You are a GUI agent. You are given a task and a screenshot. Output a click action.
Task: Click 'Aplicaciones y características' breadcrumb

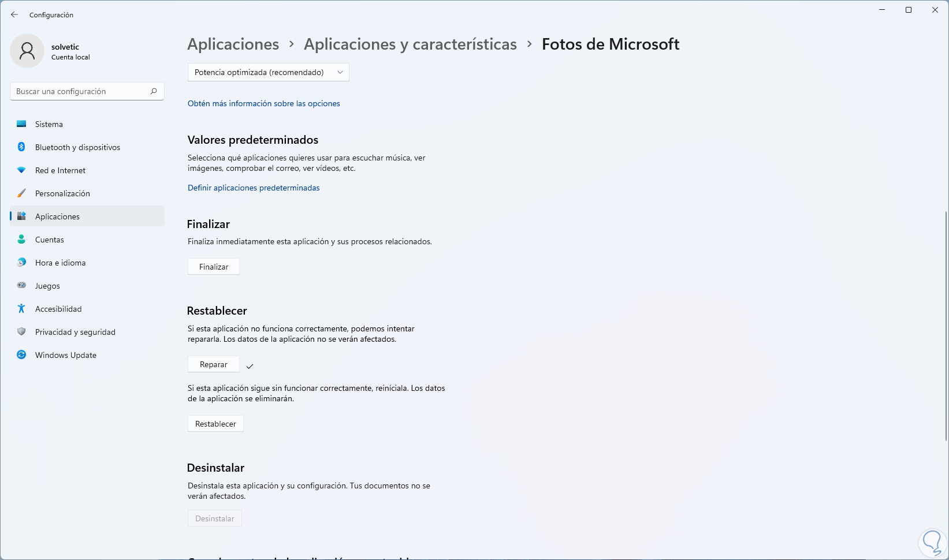click(x=410, y=44)
